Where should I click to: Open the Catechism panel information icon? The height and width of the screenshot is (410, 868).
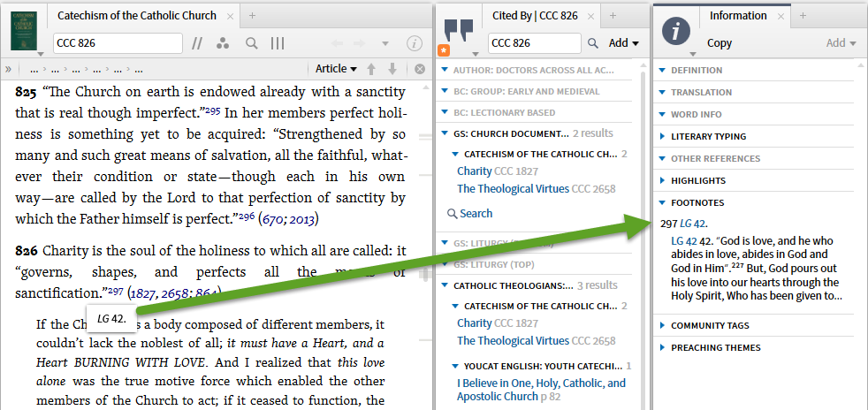pyautogui.click(x=415, y=43)
